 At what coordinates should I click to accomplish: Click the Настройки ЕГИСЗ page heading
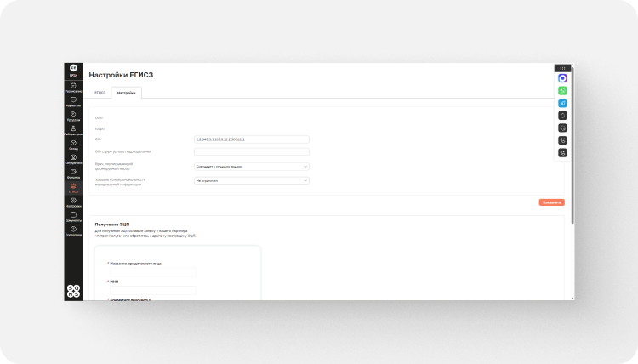click(x=121, y=75)
